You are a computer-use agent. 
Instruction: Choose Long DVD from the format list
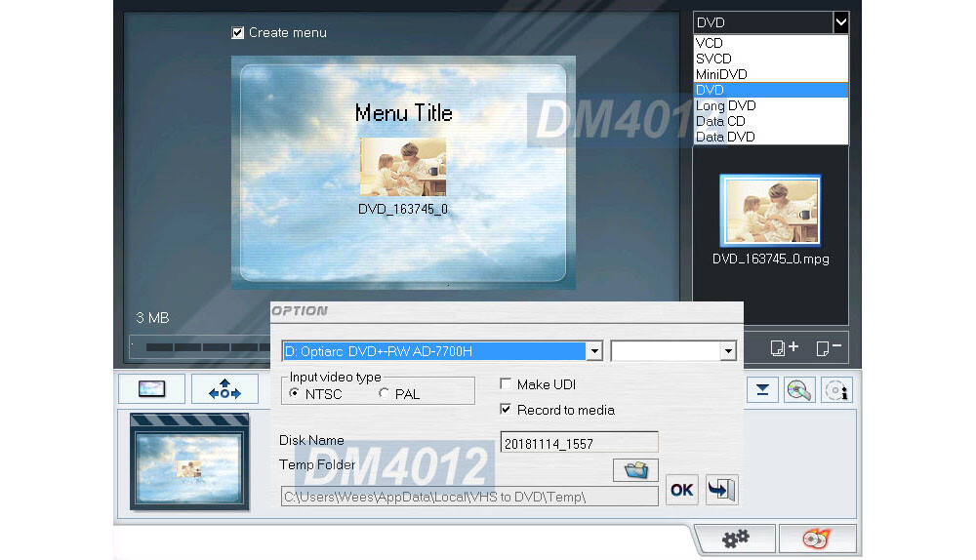tap(771, 105)
